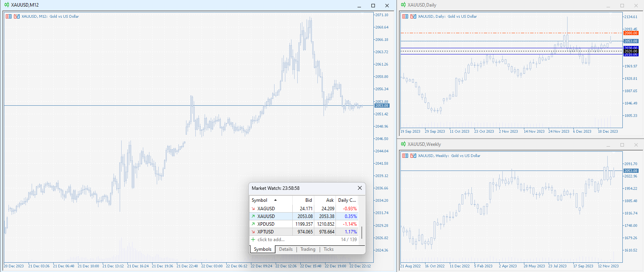The height and width of the screenshot is (272, 644).
Task: Switch to the Details tab
Action: pyautogui.click(x=286, y=249)
